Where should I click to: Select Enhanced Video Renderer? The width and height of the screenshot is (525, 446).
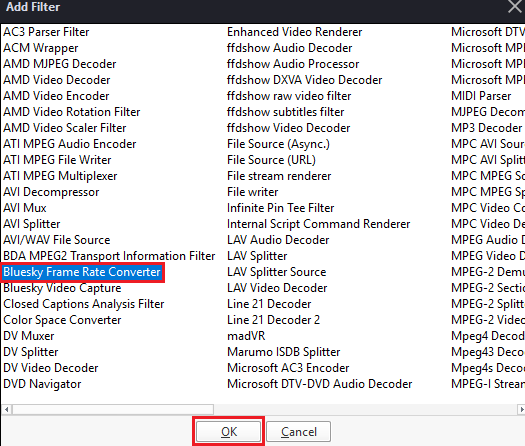295,32
